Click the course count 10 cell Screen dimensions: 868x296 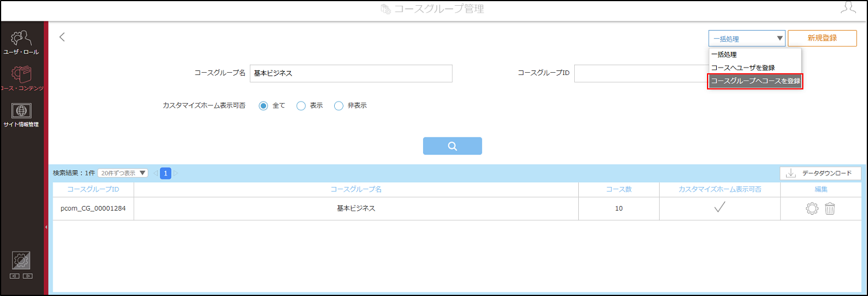[619, 209]
